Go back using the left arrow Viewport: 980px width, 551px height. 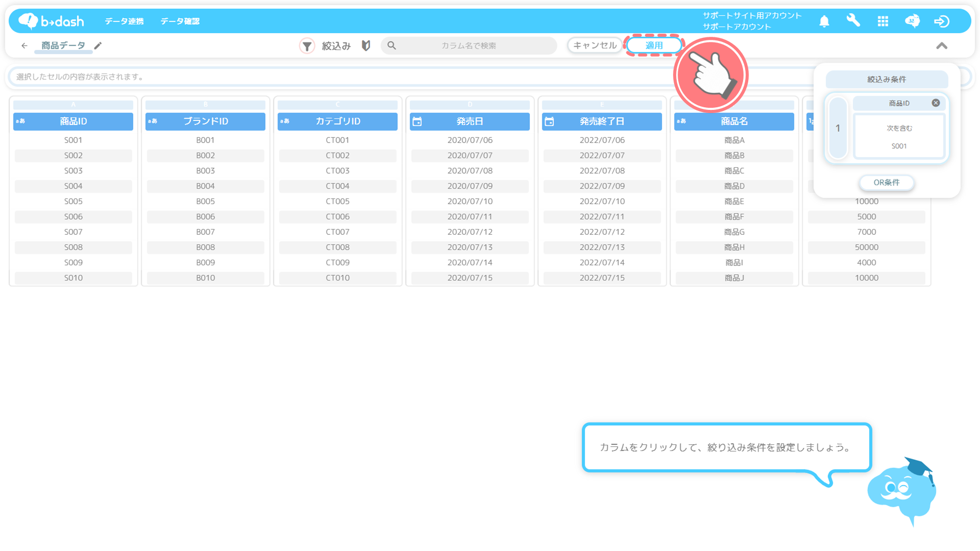click(x=24, y=46)
